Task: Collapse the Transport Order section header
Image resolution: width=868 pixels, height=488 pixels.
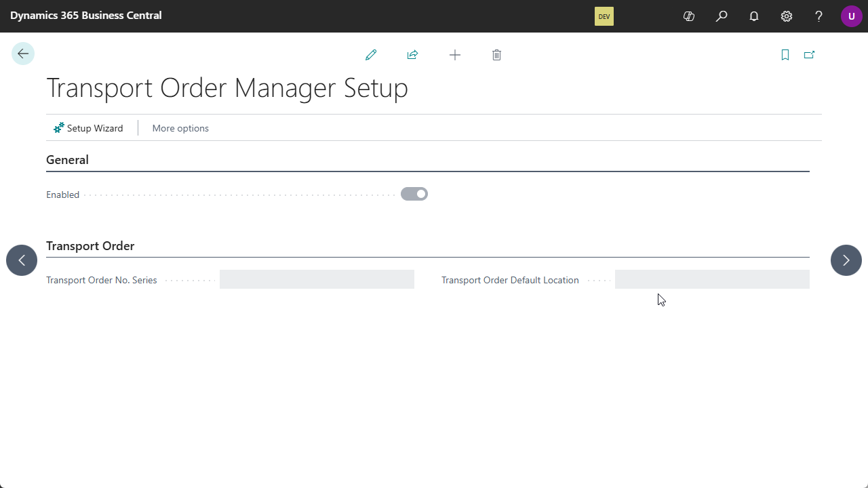Action: [x=90, y=246]
